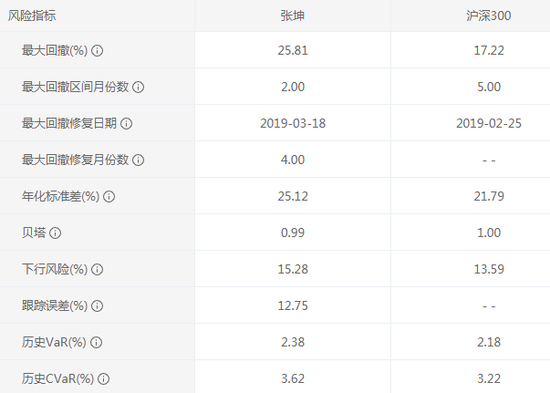Click 沪深300 beta value 1.00

[x=489, y=233]
